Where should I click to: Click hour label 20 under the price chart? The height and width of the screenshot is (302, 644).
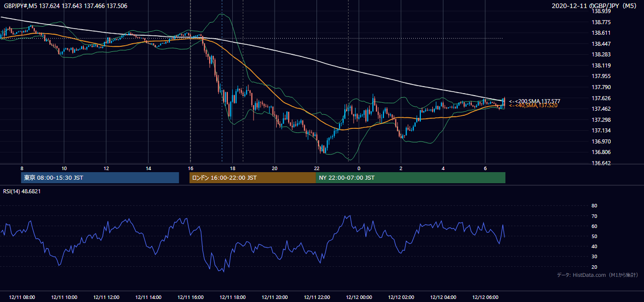[x=275, y=168]
